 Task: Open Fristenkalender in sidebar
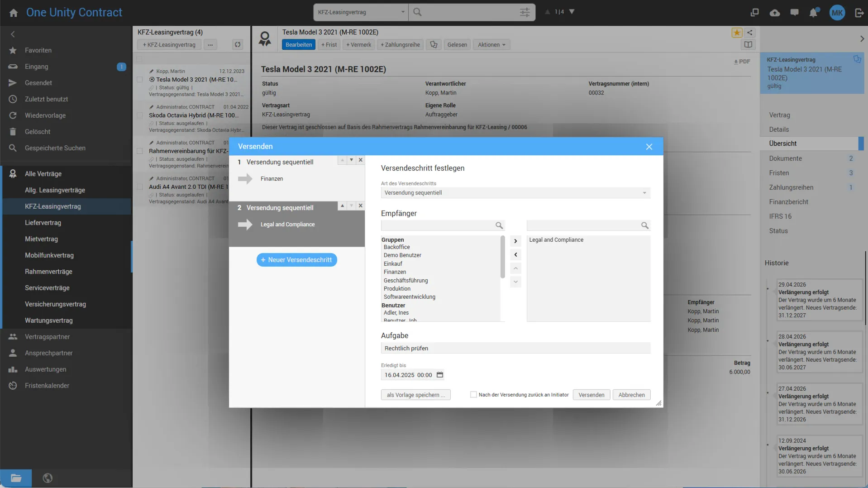[x=66, y=386]
